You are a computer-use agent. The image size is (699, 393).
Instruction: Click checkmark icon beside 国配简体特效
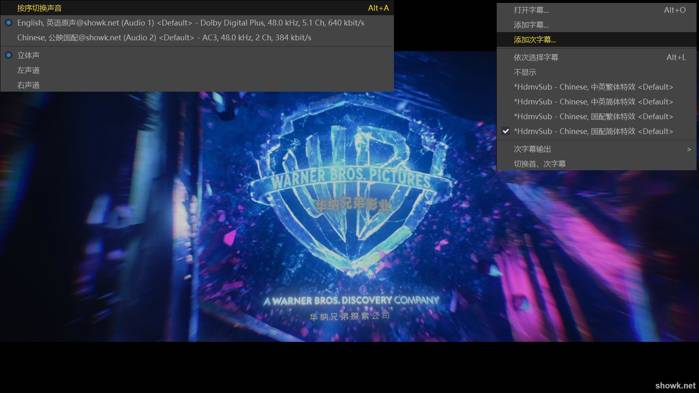click(x=506, y=131)
